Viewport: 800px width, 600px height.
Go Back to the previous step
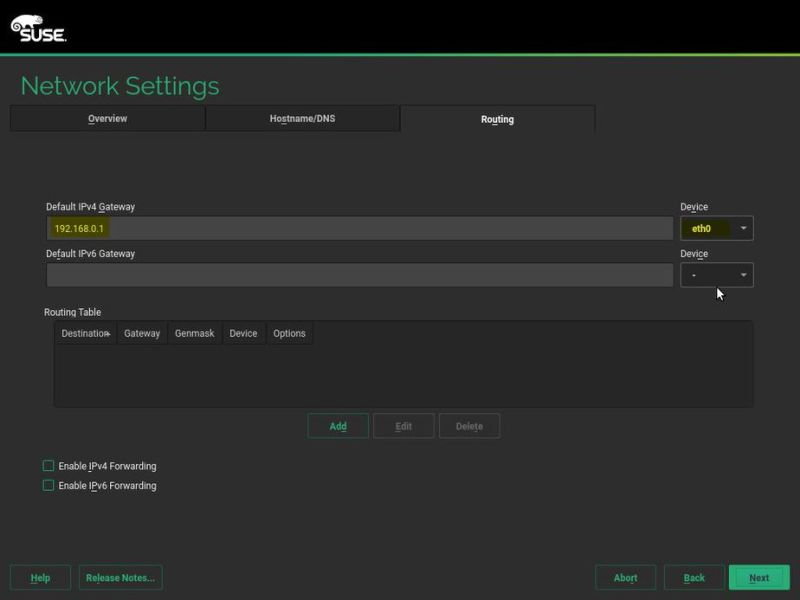point(694,577)
